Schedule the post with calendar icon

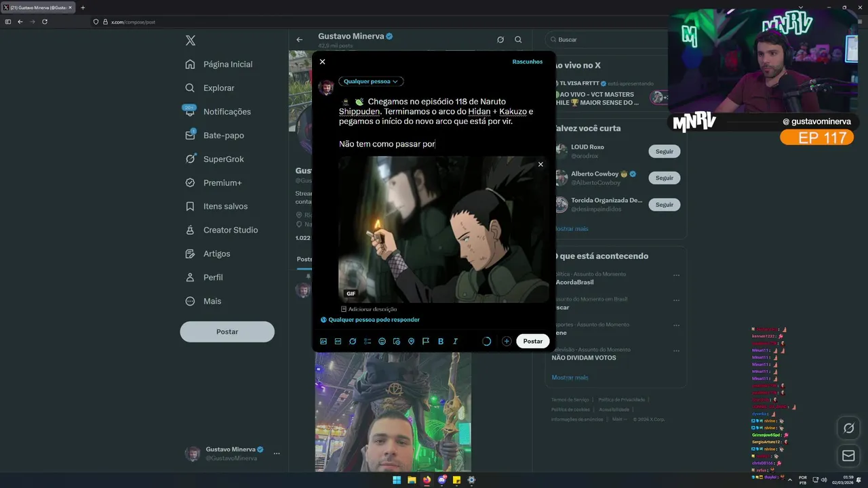(x=397, y=342)
